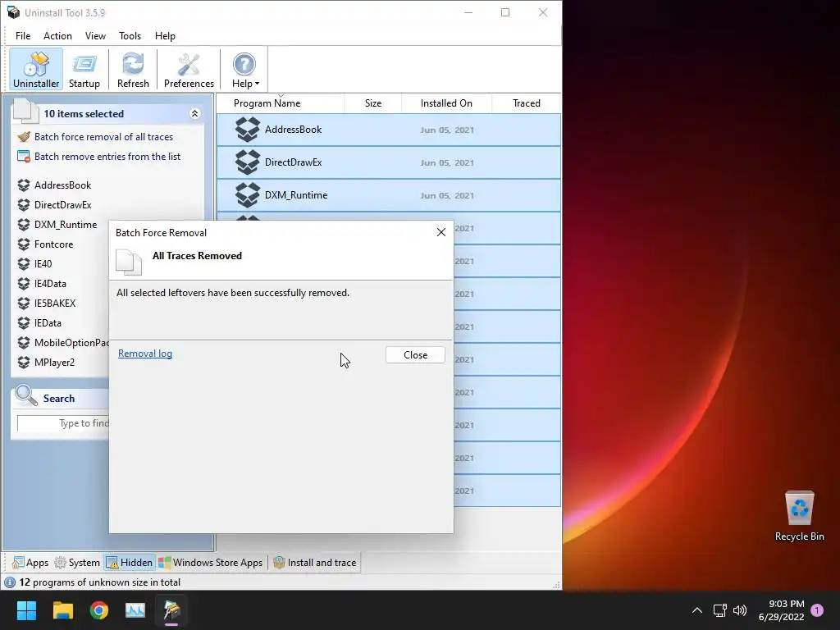Open the File menu

23,36
